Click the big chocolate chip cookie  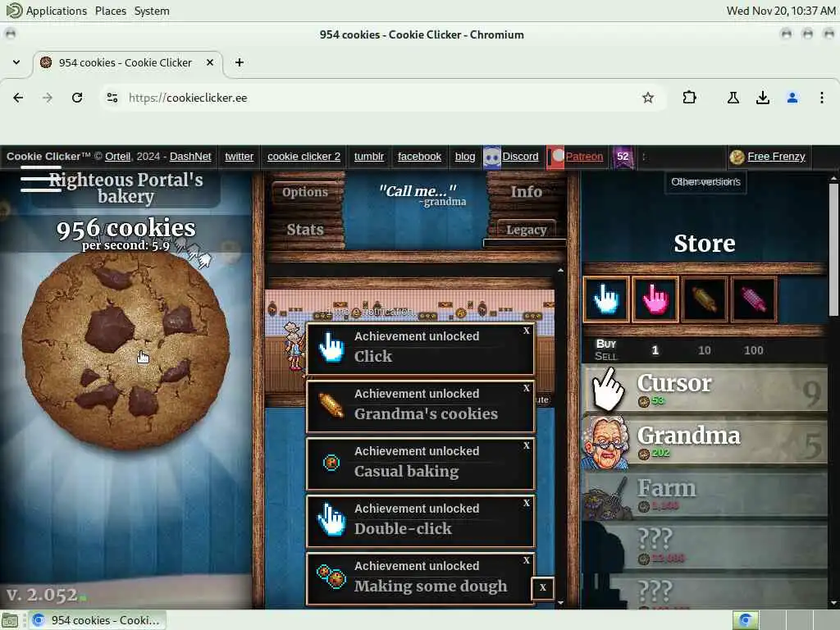(126, 351)
